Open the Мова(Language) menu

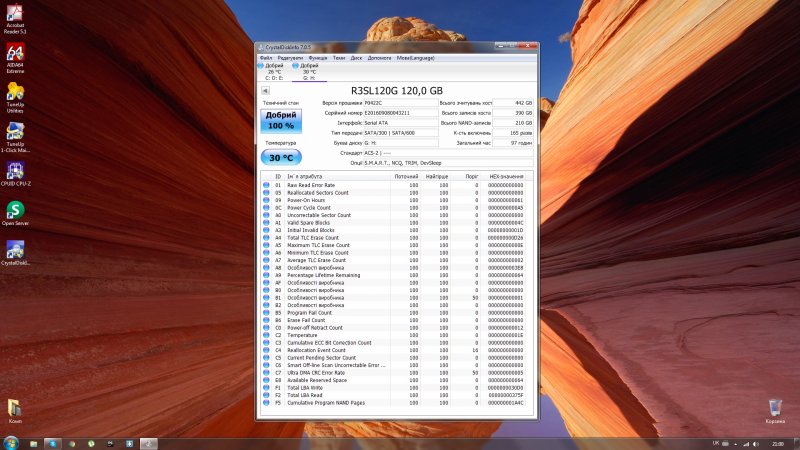[415, 59]
